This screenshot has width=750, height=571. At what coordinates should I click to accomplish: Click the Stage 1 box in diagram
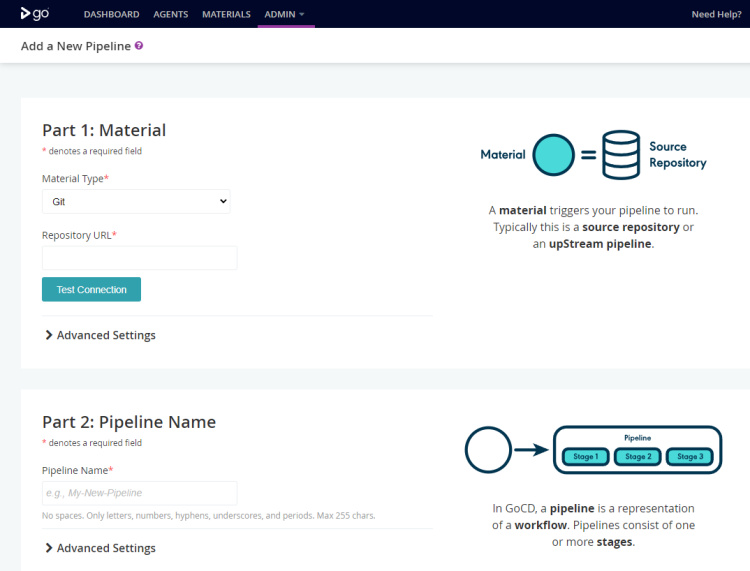(586, 457)
